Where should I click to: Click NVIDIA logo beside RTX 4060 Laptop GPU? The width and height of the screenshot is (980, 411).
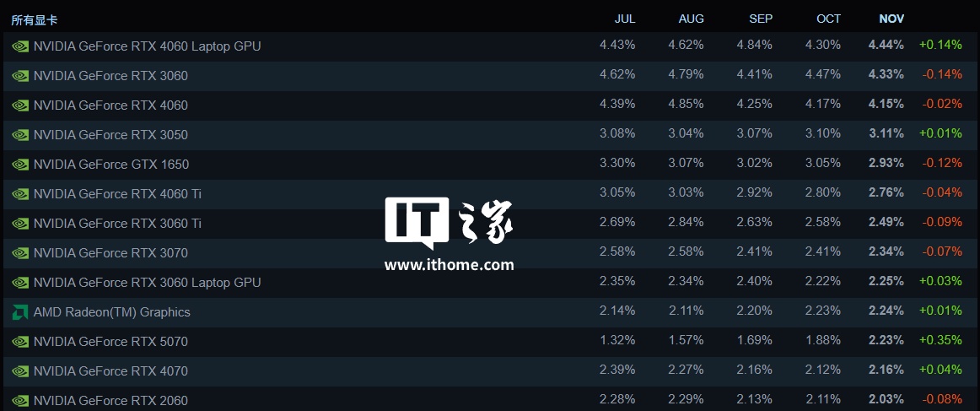(x=20, y=46)
